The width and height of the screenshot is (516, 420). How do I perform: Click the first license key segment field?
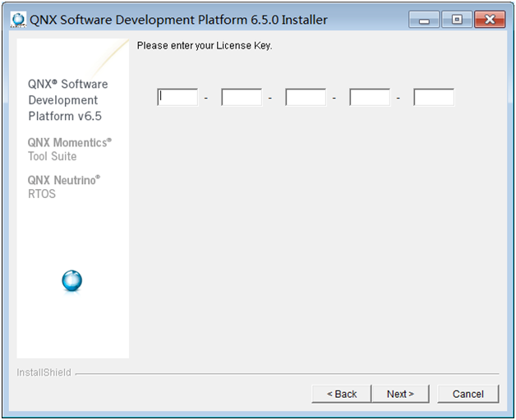[177, 97]
